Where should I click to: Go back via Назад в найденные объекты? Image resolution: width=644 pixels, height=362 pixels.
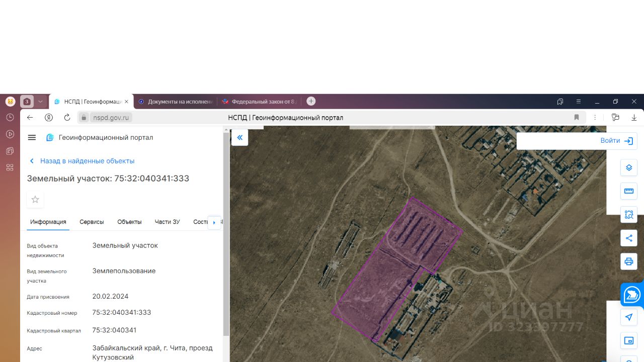(82, 161)
